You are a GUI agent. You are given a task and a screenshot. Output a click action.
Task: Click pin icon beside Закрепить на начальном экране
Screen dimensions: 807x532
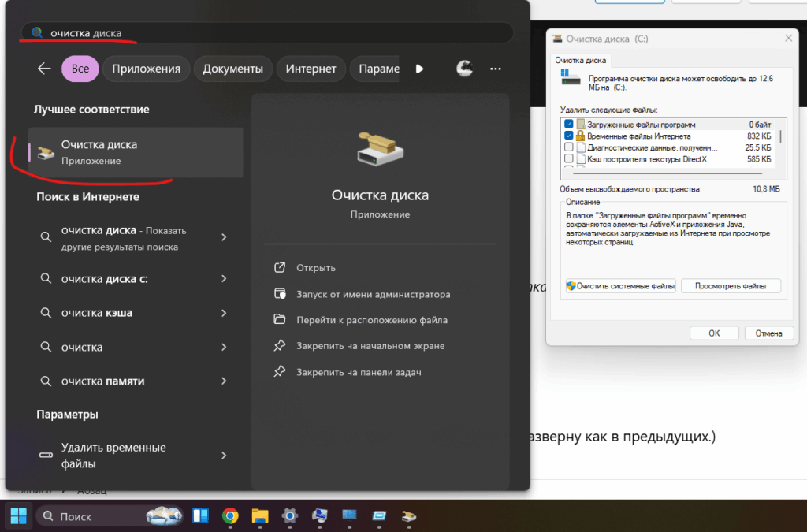(280, 346)
